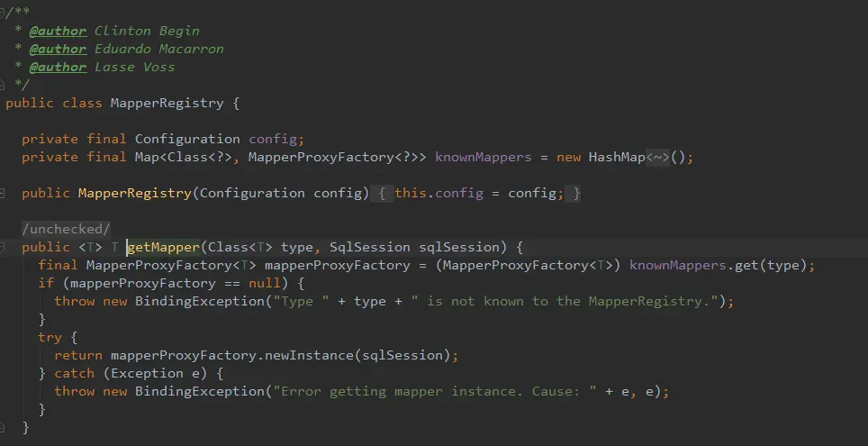This screenshot has height=446, width=868.
Task: Click Configuration in the constructor parameter
Action: [x=252, y=194]
